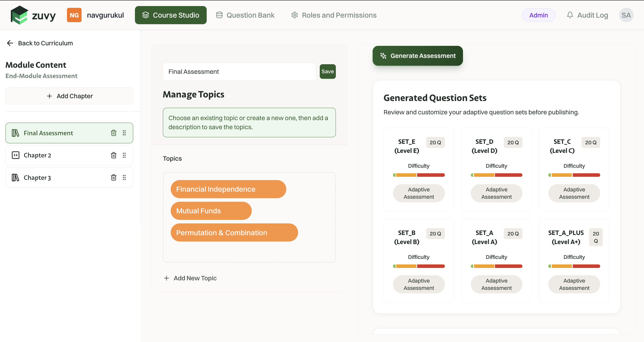
Task: Click the Final Assessment title input field
Action: click(239, 72)
